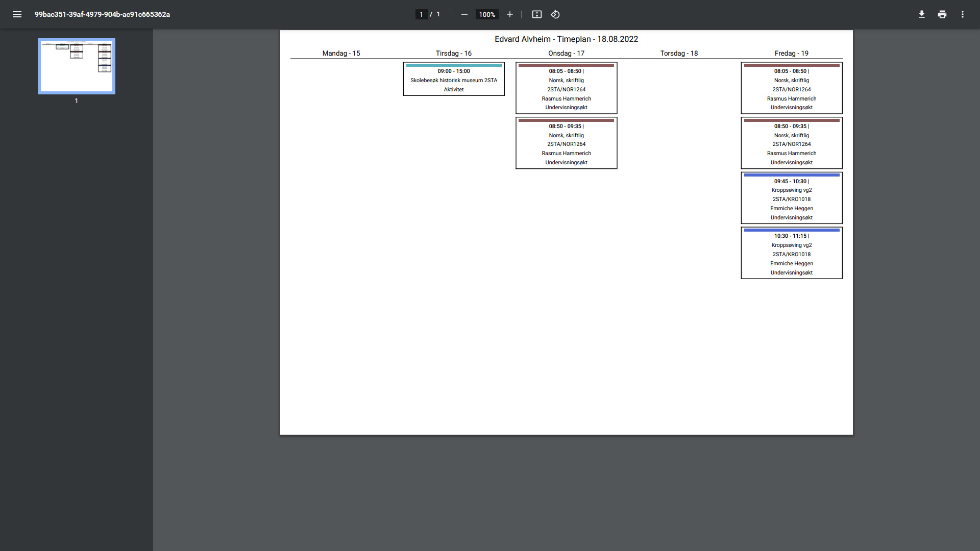Open the more actions three-dot menu
The image size is (980, 551).
pos(962,14)
